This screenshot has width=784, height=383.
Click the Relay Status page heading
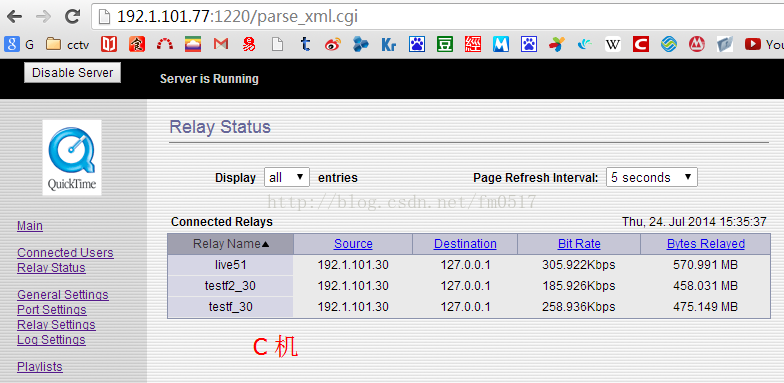pyautogui.click(x=220, y=127)
